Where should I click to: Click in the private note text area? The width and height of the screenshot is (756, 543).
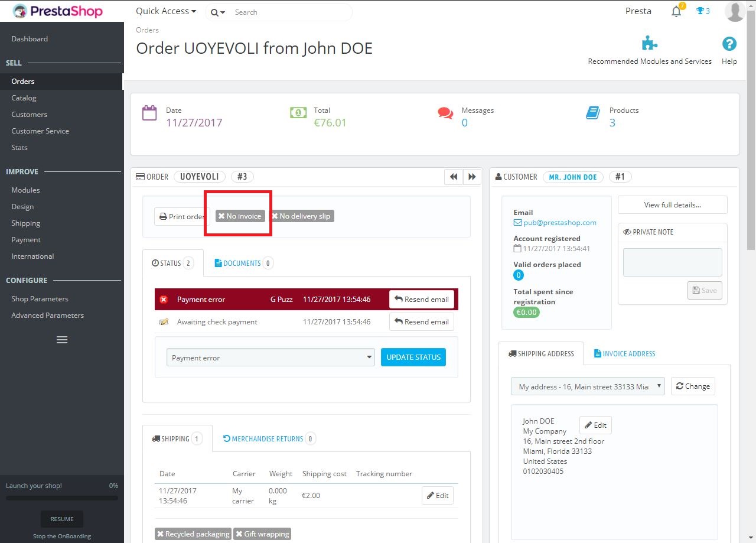click(x=673, y=262)
